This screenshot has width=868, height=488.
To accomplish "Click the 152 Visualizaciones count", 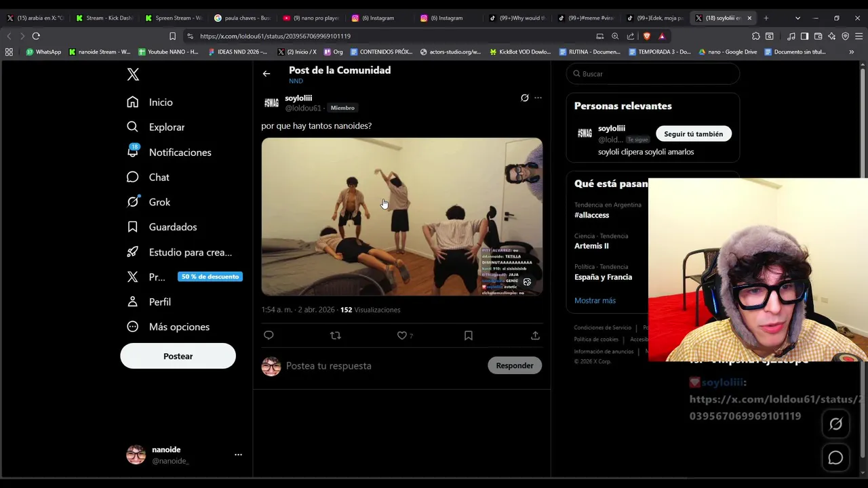I will tap(370, 310).
